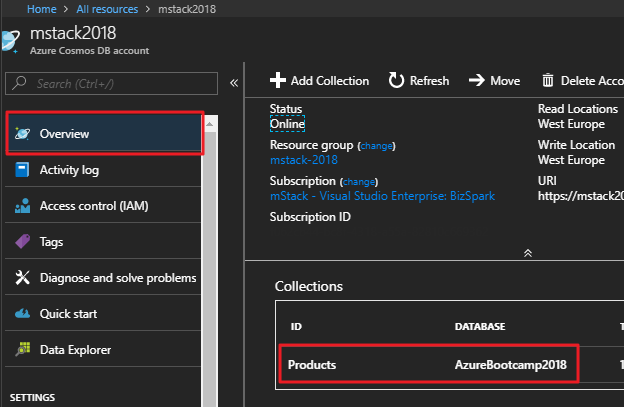Viewport: 624px width, 407px height.
Task: Click change link next to Subscription
Action: (x=359, y=181)
